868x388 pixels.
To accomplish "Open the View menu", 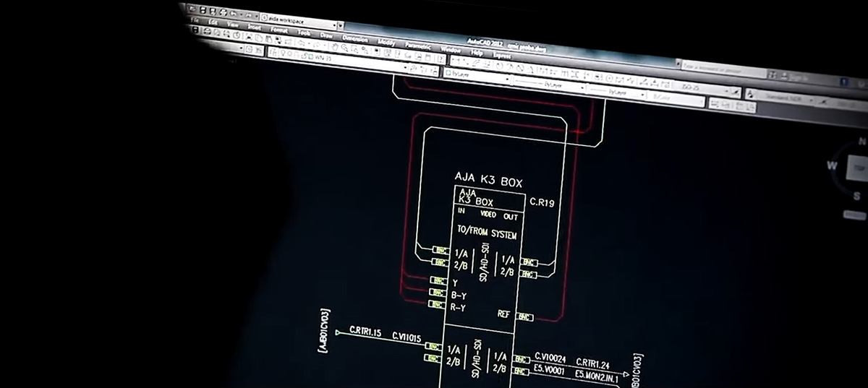I will [x=232, y=25].
